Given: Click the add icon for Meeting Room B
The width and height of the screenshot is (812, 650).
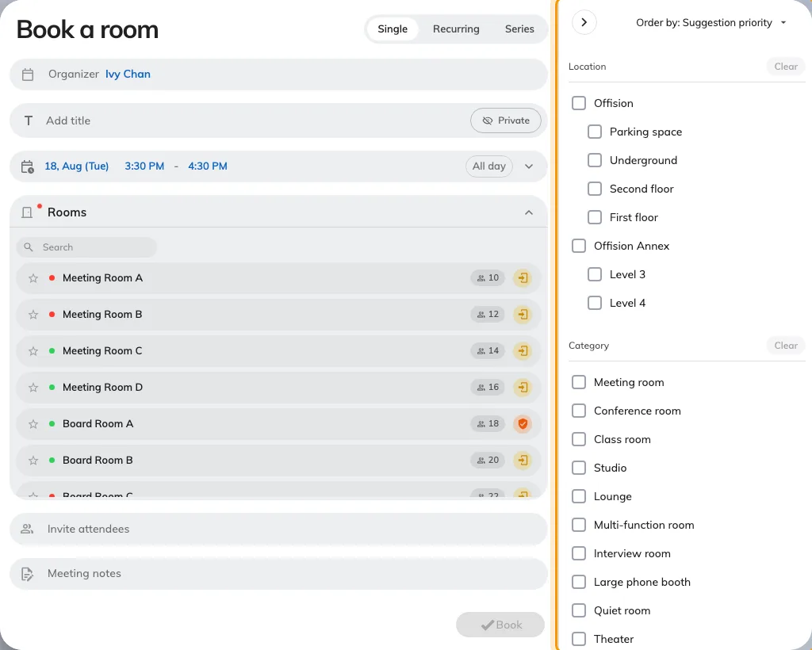Looking at the screenshot, I should tap(523, 314).
